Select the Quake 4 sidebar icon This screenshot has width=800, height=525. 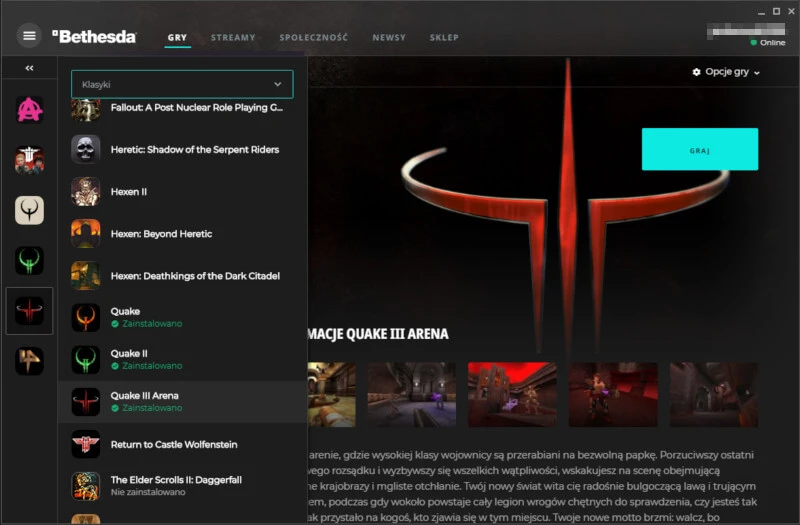pyautogui.click(x=30, y=361)
